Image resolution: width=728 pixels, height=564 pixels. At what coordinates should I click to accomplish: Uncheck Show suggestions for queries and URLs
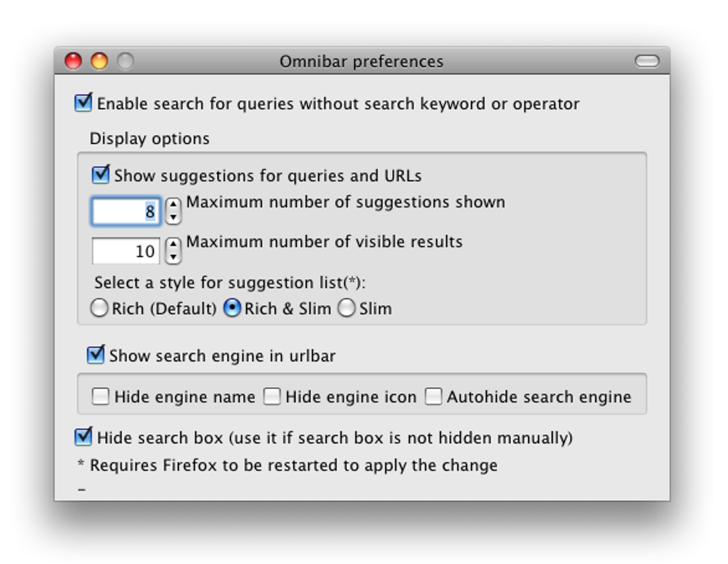pos(101,174)
